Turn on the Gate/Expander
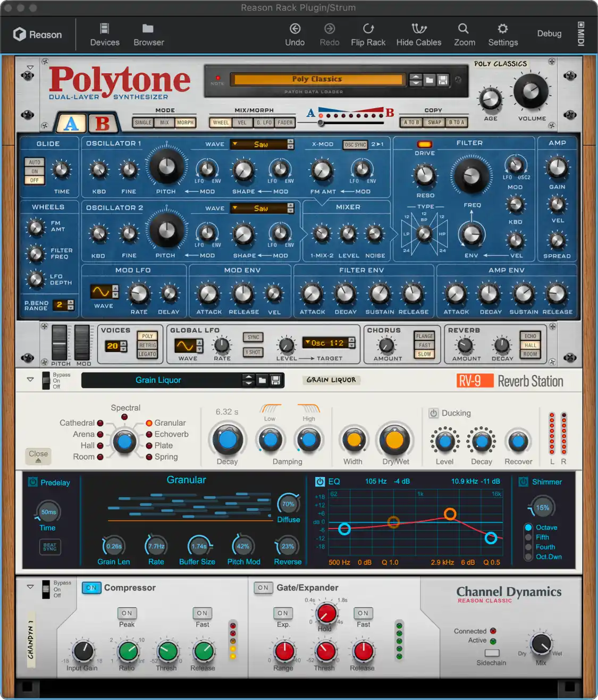This screenshot has height=700, width=598. point(263,588)
